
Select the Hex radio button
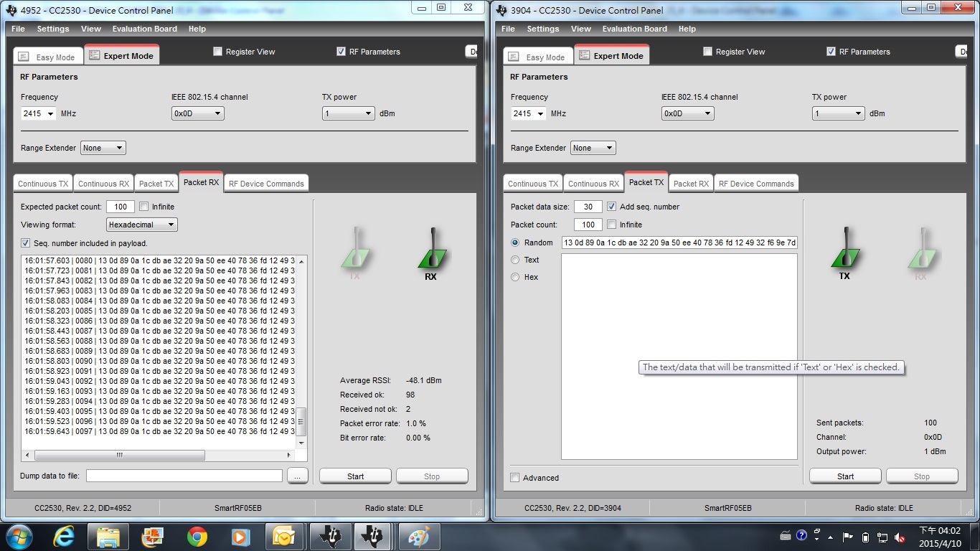click(x=515, y=277)
